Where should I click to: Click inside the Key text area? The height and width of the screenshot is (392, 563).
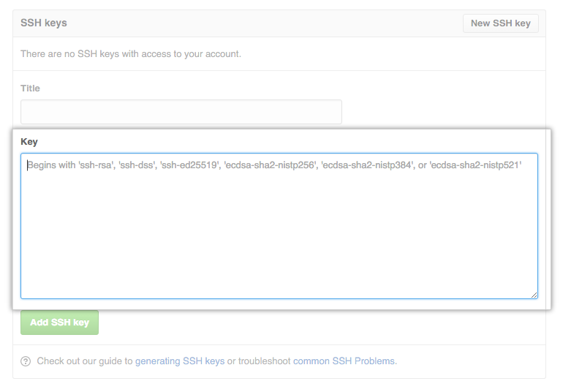tap(279, 234)
